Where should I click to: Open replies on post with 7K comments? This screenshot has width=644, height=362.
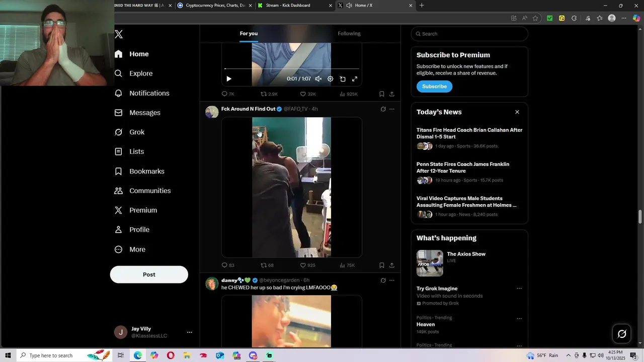[x=228, y=94]
